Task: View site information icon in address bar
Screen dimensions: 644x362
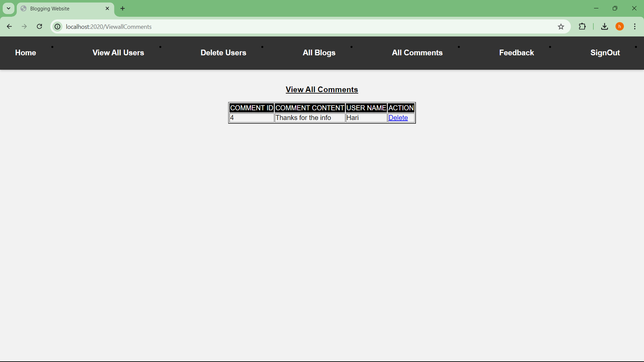Action: [x=58, y=26]
